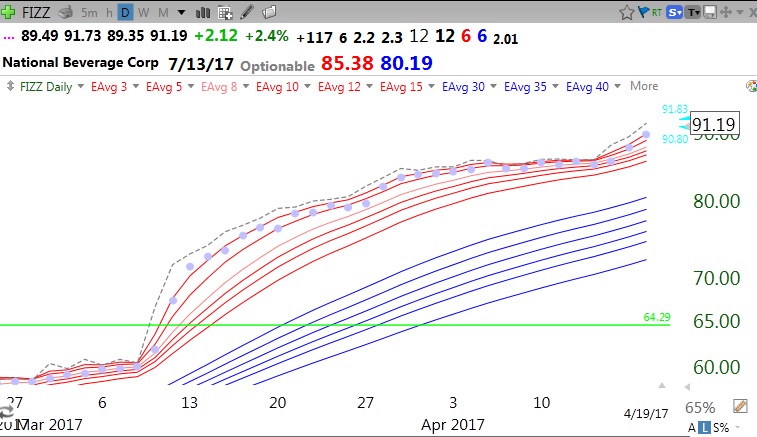
Task: Click the small left triangle scale arrow
Action: 687,387
